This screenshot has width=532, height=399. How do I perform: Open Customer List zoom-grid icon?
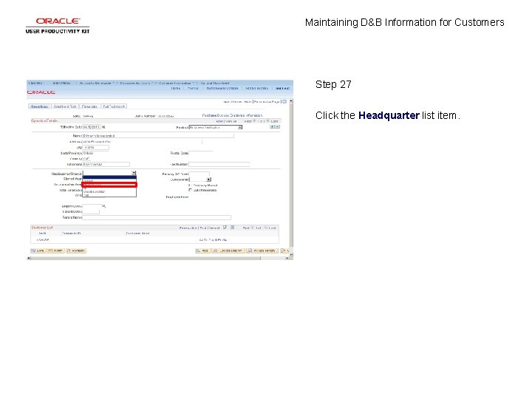(225, 228)
